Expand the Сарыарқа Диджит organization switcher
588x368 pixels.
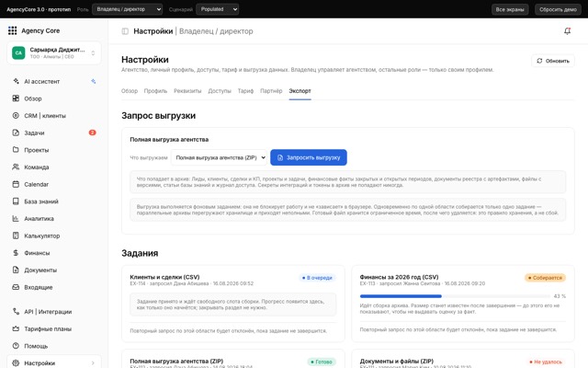pos(53,53)
